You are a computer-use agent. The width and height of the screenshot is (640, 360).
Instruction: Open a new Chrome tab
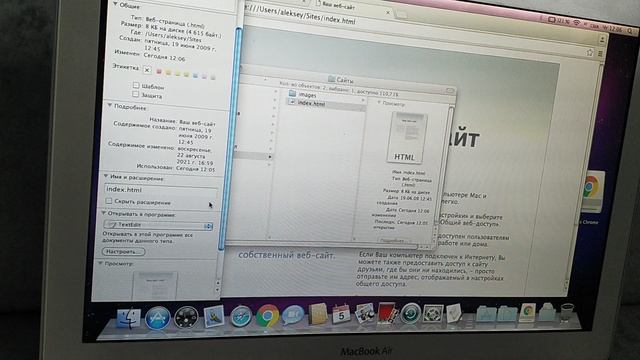pos(402,15)
